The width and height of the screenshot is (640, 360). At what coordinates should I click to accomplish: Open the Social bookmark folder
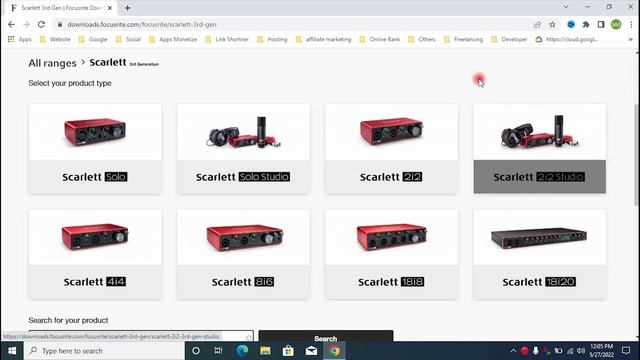(x=128, y=39)
